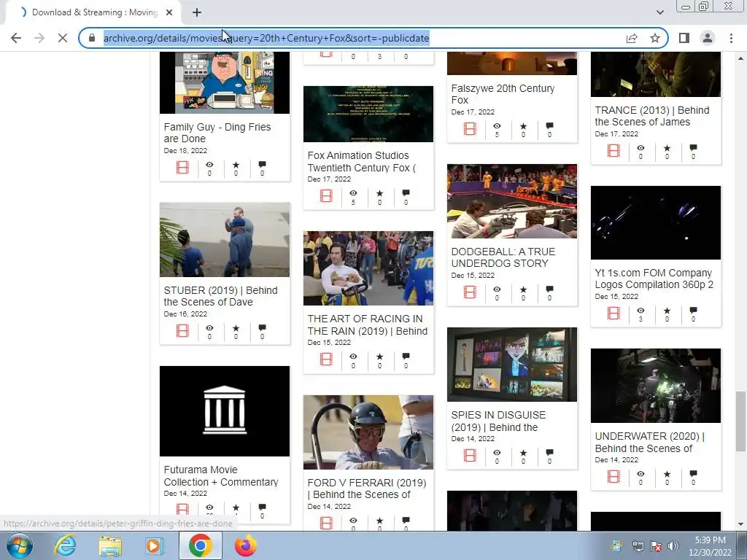Open SPIES IN DISGUISE (2019) title link
747x560 pixels.
click(498, 421)
